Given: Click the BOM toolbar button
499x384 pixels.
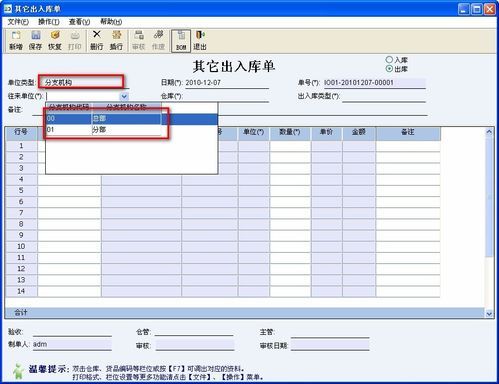Looking at the screenshot, I should coord(181,41).
